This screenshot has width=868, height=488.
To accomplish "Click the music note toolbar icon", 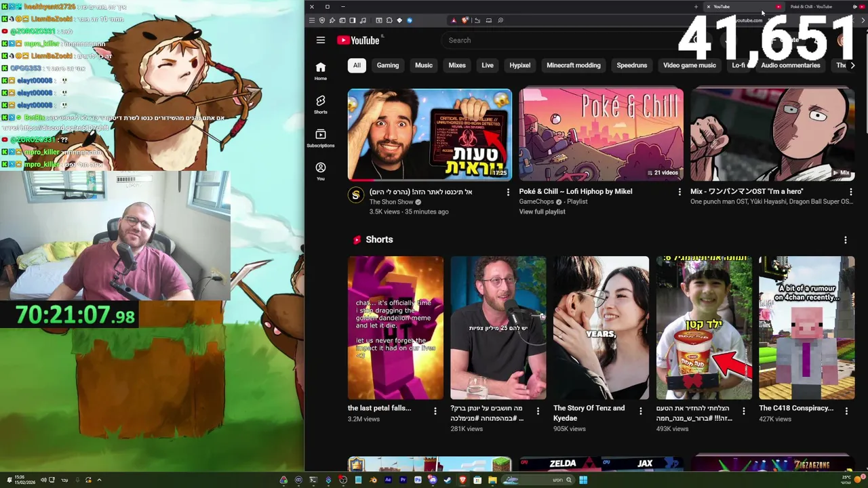I will (363, 20).
